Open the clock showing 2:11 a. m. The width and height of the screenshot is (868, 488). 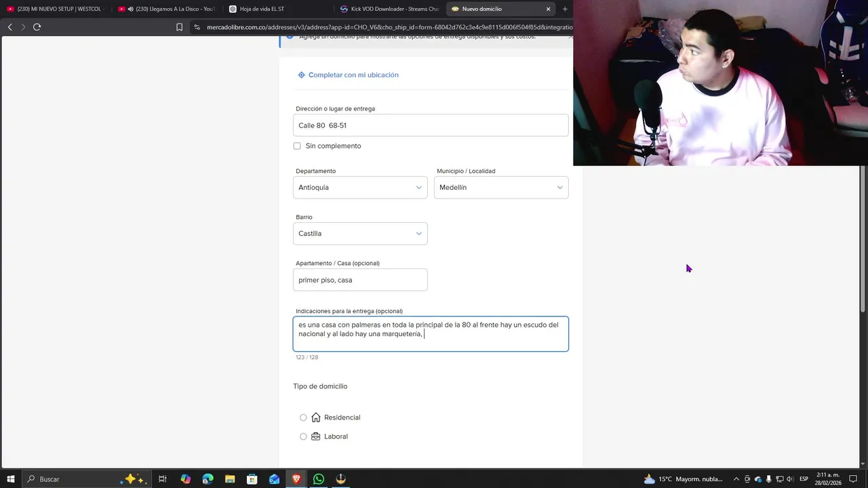click(827, 479)
